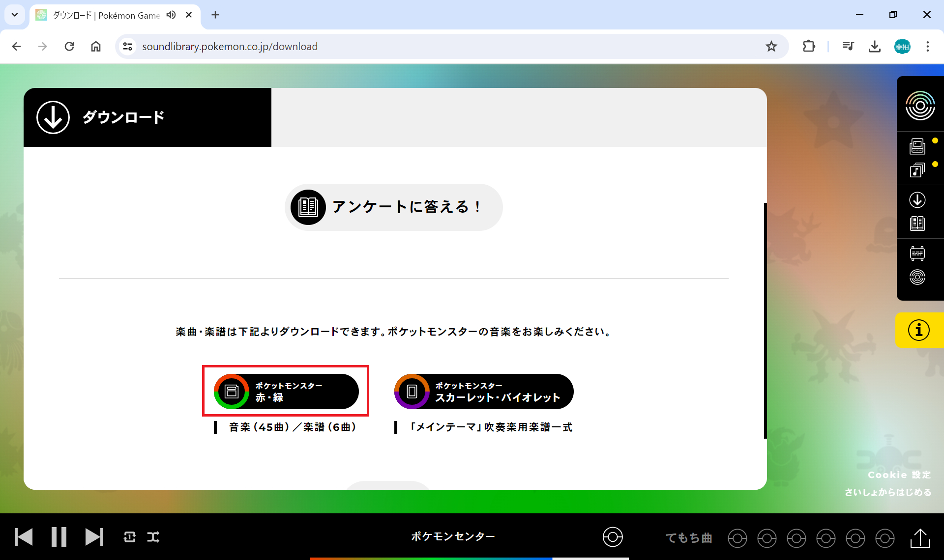Open a new browser tab
Screen dimensions: 944x560
click(x=215, y=15)
